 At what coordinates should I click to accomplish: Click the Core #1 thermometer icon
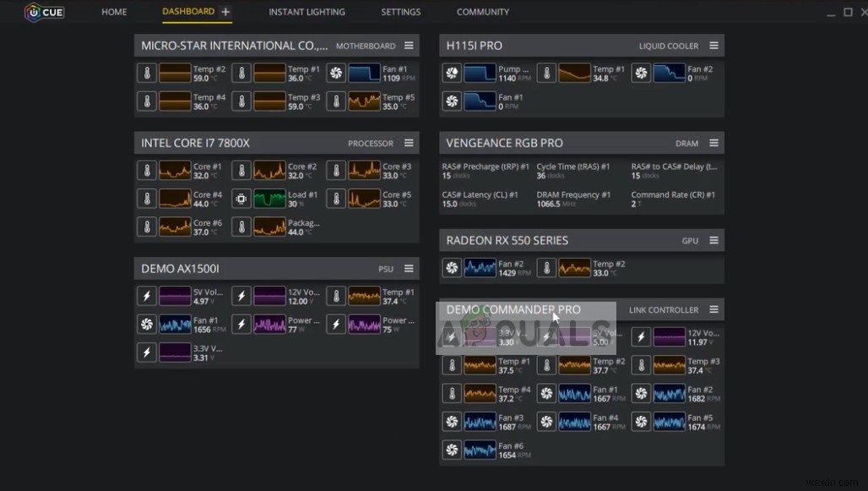click(x=147, y=171)
